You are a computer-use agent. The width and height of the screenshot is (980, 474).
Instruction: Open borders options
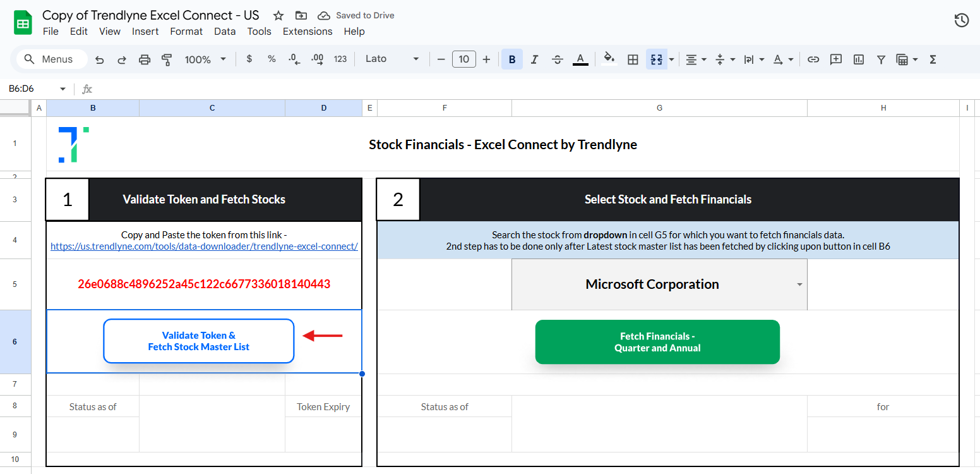[633, 59]
